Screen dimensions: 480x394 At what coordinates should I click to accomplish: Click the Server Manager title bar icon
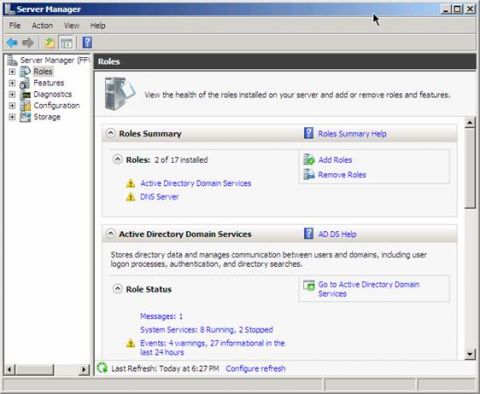coord(9,9)
